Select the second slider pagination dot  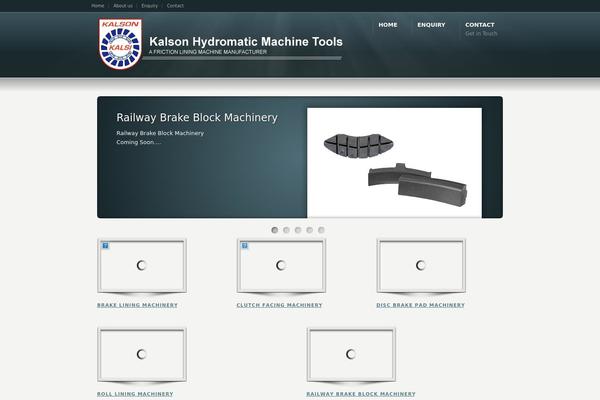click(x=286, y=230)
